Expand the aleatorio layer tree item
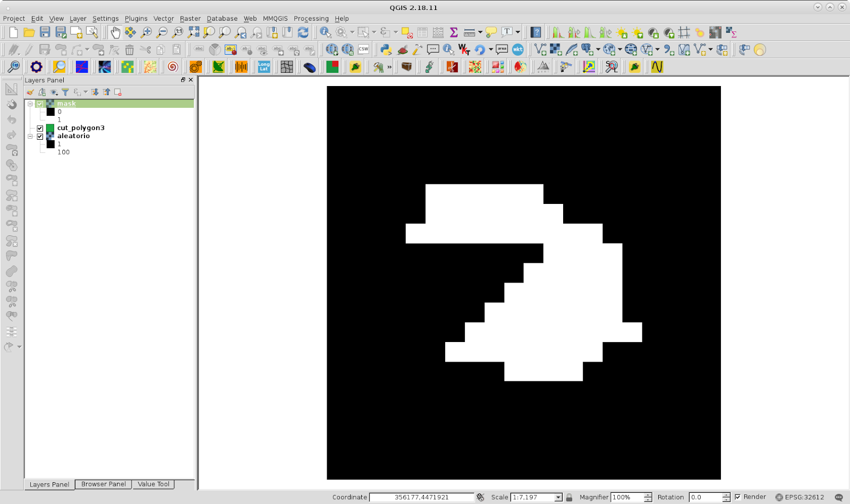The width and height of the screenshot is (850, 504). (30, 136)
